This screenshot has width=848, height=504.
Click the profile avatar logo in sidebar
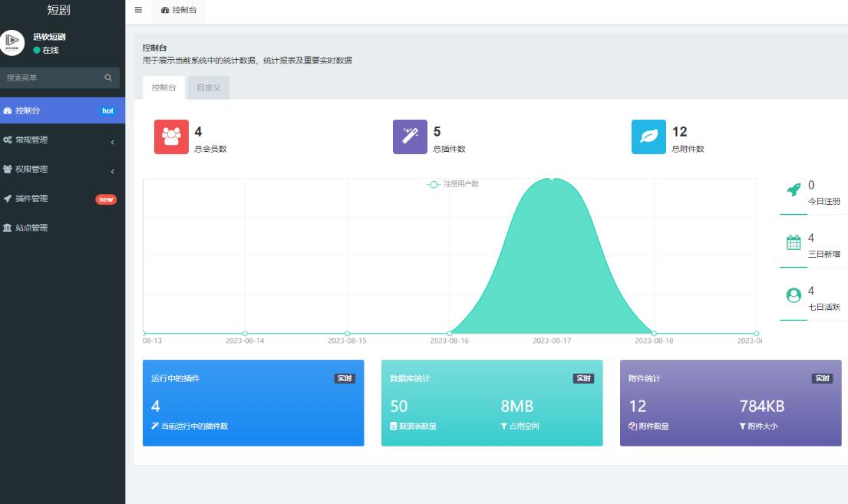[x=12, y=43]
